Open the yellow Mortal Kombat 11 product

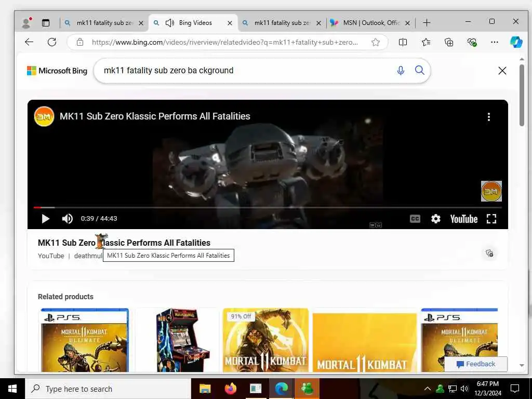click(364, 342)
